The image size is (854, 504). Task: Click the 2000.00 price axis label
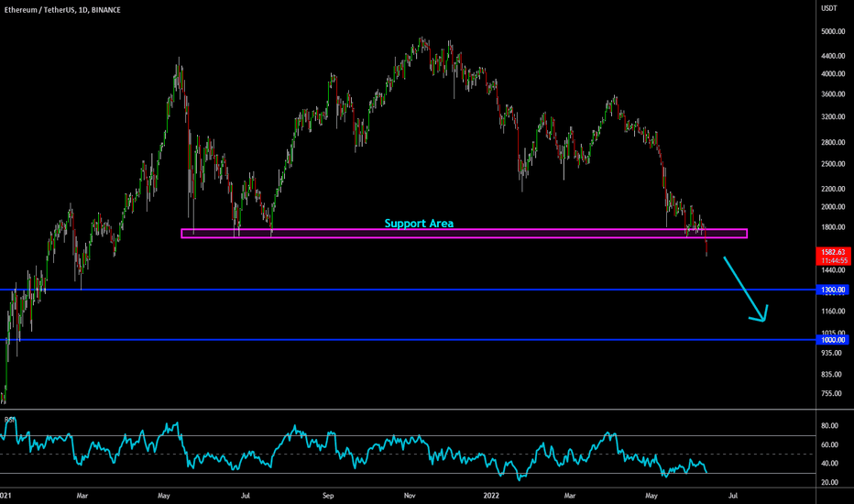pos(833,207)
